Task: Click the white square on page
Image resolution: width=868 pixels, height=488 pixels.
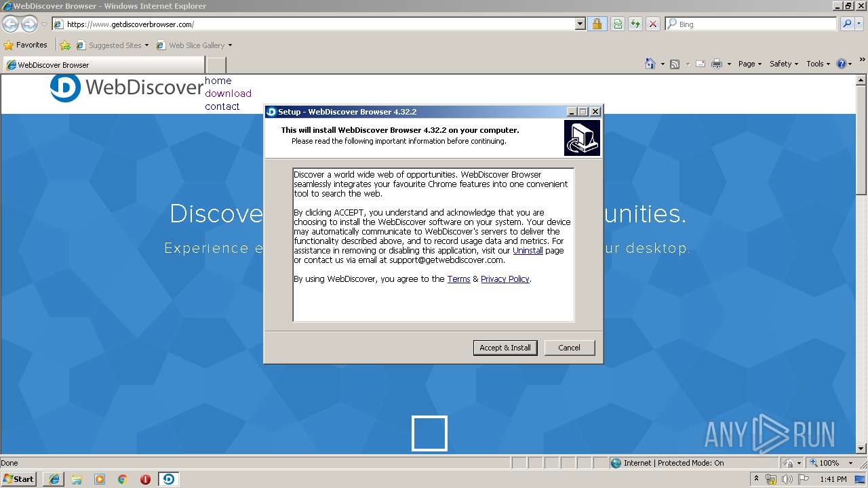Action: (x=429, y=433)
